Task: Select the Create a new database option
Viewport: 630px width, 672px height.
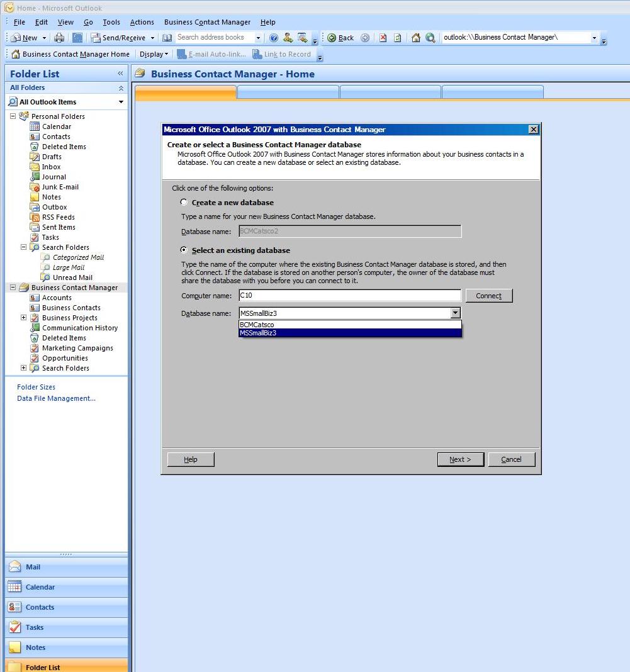Action: coord(184,203)
